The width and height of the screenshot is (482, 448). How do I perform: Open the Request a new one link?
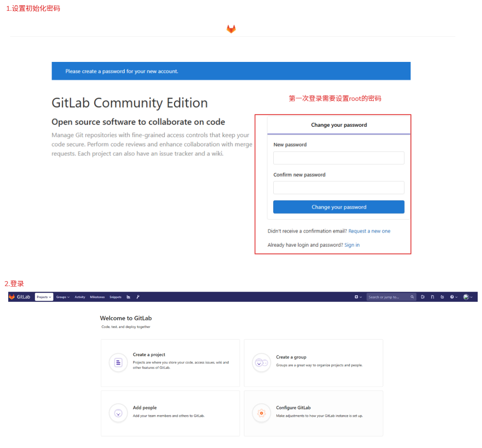pyautogui.click(x=369, y=231)
